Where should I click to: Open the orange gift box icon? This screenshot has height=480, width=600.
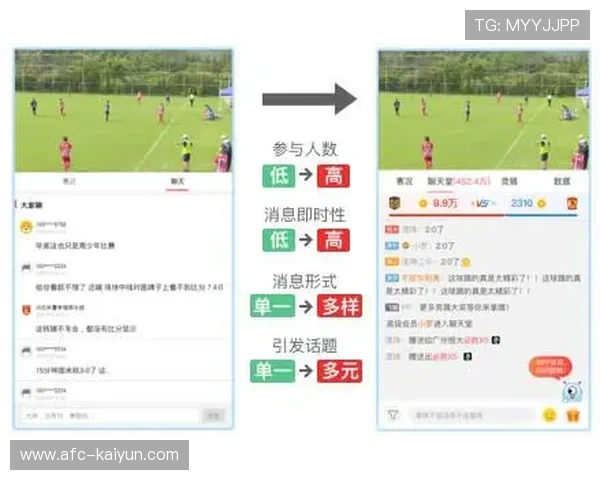[572, 415]
